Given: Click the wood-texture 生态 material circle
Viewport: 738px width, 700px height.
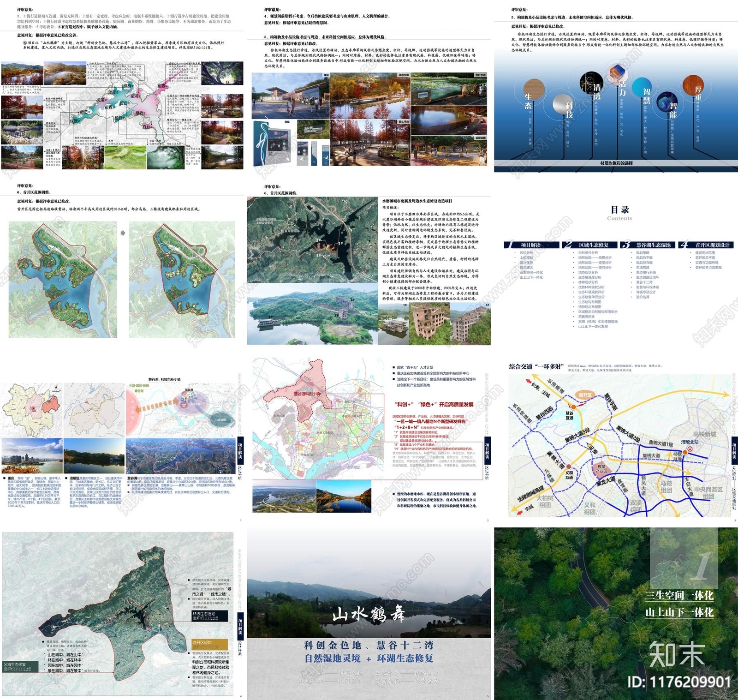Looking at the screenshot, I should 535,89.
